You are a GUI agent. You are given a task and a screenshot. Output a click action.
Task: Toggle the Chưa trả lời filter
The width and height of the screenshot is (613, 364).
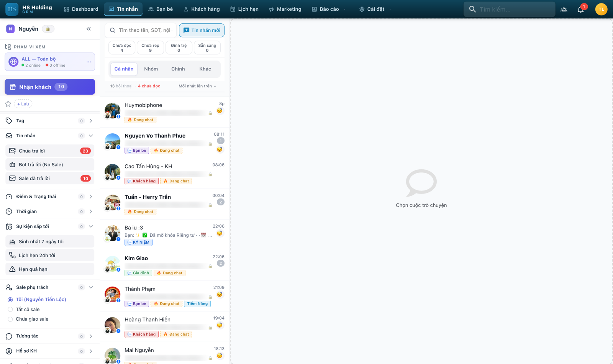[x=50, y=151]
